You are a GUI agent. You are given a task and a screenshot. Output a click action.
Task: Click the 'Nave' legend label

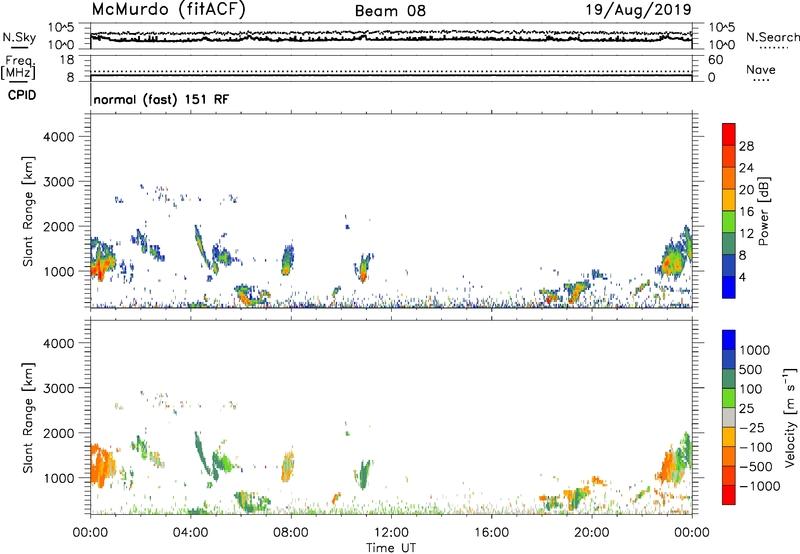click(x=761, y=70)
